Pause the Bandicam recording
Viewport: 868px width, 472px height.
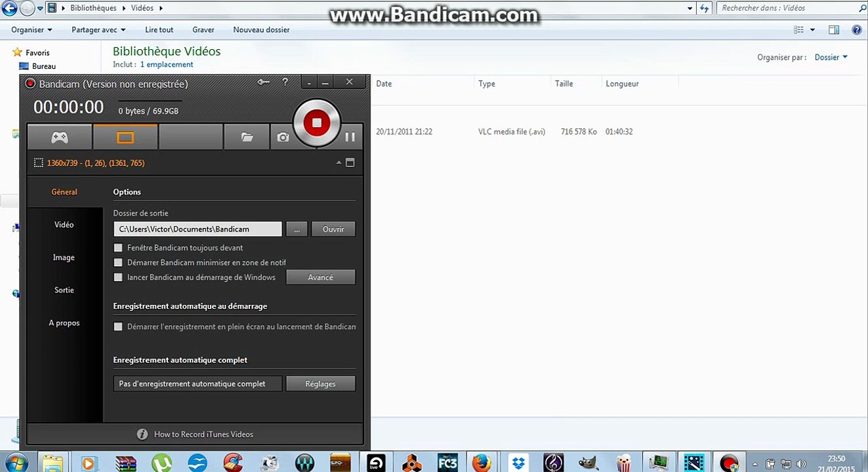(350, 137)
